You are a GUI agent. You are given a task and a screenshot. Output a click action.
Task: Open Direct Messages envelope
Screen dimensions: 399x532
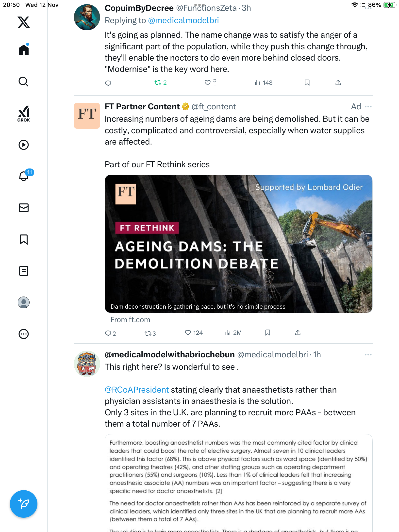coord(24,208)
